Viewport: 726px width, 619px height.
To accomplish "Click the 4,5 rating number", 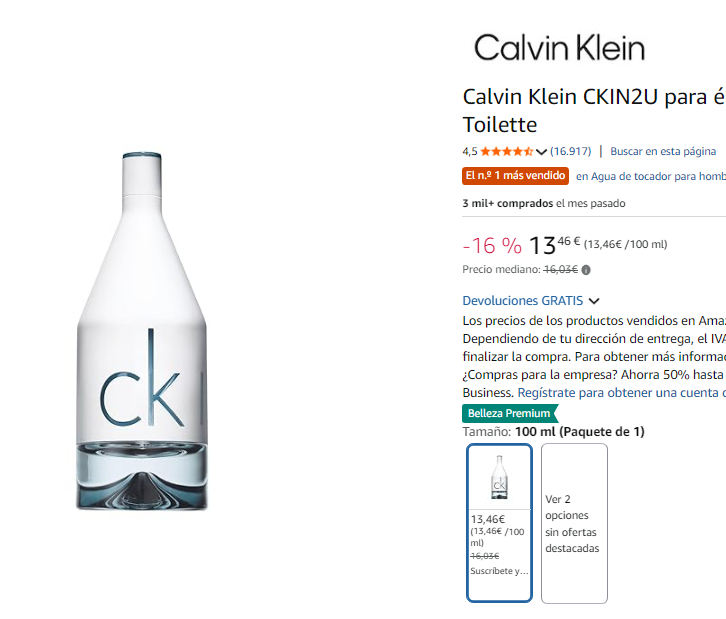I will point(470,152).
